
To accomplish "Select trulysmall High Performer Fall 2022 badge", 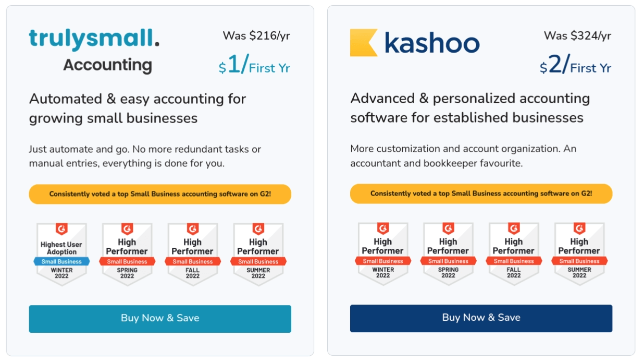I will click(x=193, y=255).
